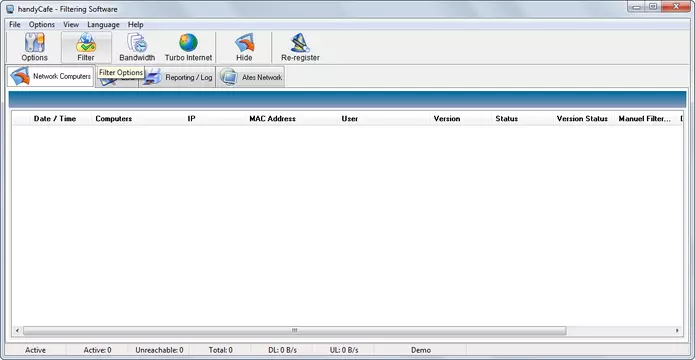Switch to the Network Computers tab
This screenshot has width=695, height=360.
tap(51, 77)
